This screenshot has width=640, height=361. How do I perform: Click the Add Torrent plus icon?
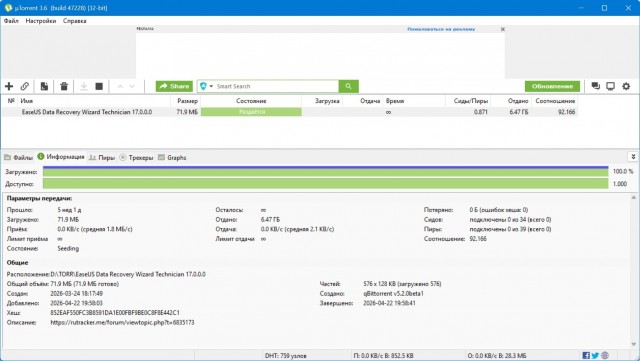[x=9, y=86]
